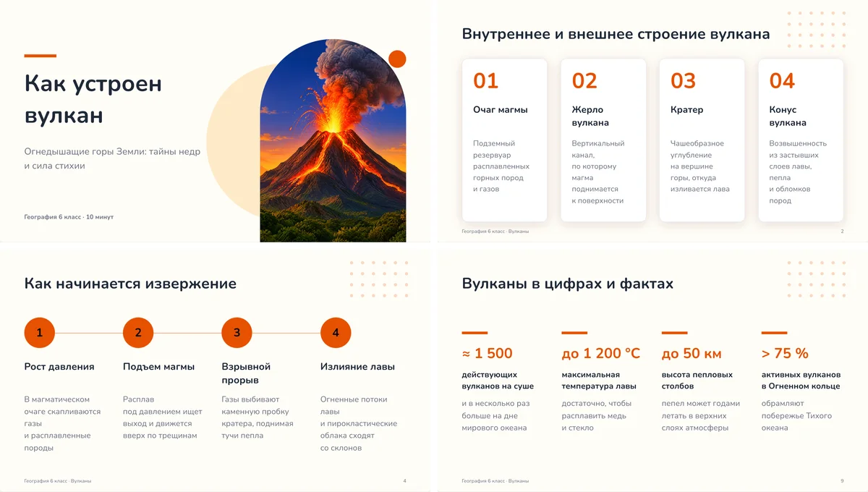Click the figure '≈ 1 500'

coord(487,354)
